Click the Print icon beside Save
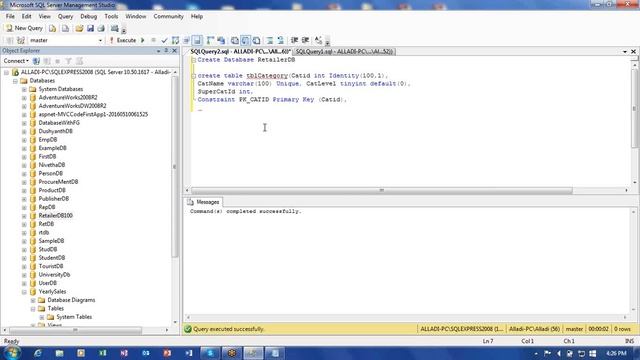The width and height of the screenshot is (640, 360). 101,28
